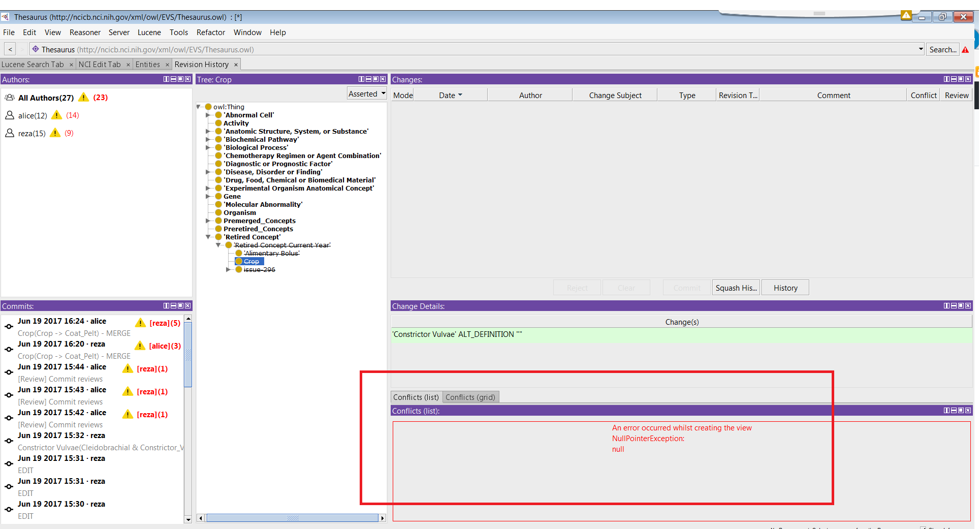Open the Asserted hierarchy dropdown

[367, 94]
